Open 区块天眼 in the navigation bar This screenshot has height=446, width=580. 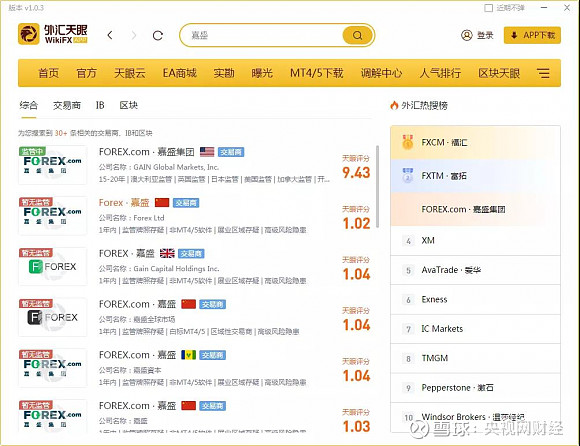coord(499,73)
